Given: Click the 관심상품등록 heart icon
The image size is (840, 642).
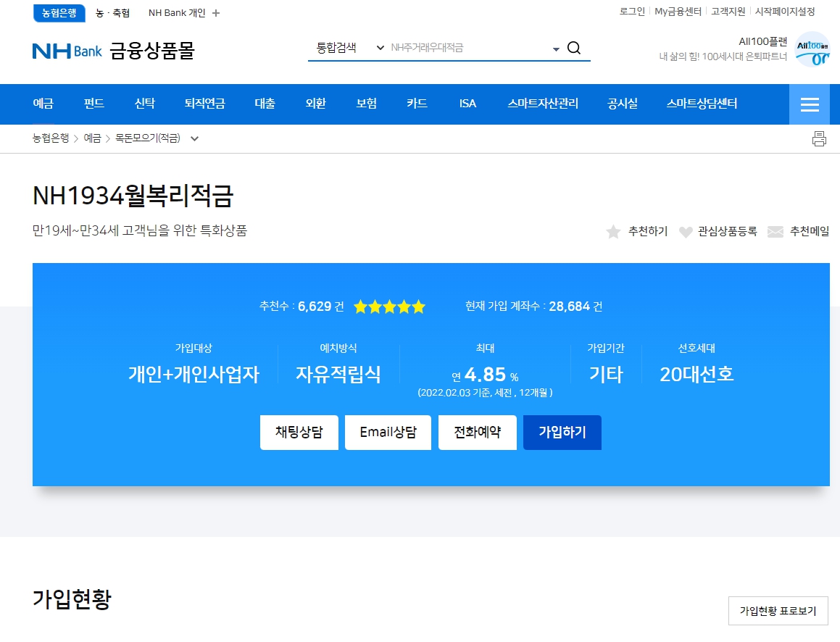Looking at the screenshot, I should (686, 232).
